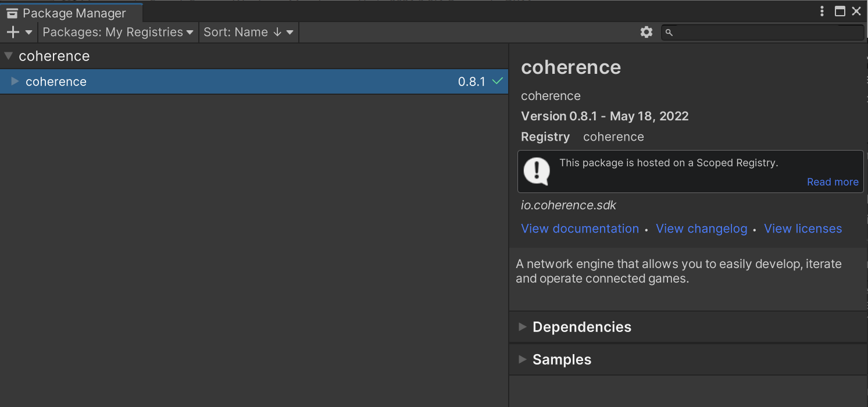Open the View documentation link
868x407 pixels.
tap(580, 229)
